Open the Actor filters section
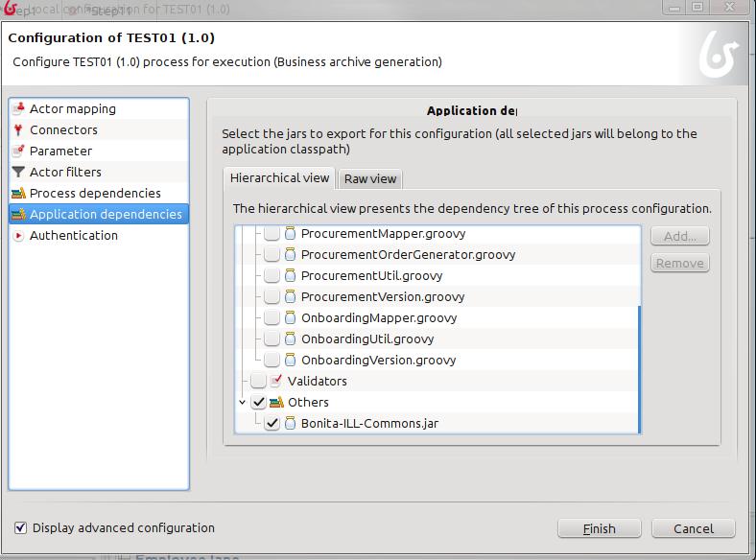Image resolution: width=756 pixels, height=560 pixels. pyautogui.click(x=99, y=172)
